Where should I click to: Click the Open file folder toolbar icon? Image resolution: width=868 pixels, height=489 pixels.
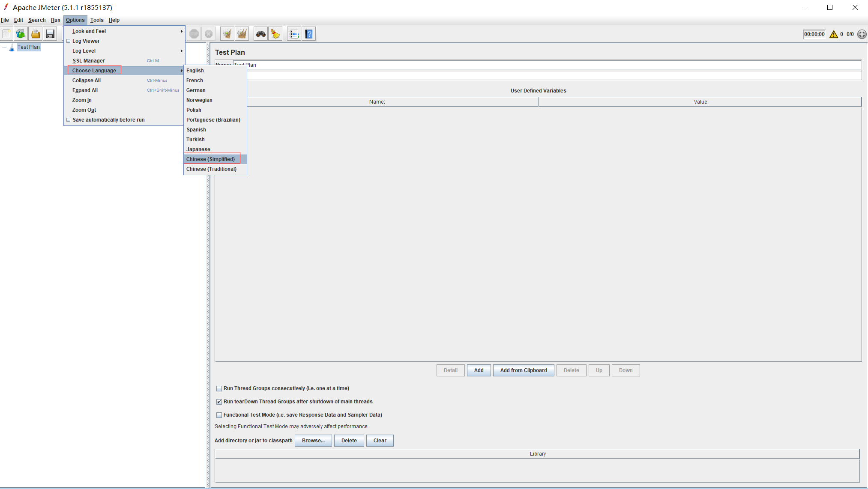[36, 34]
